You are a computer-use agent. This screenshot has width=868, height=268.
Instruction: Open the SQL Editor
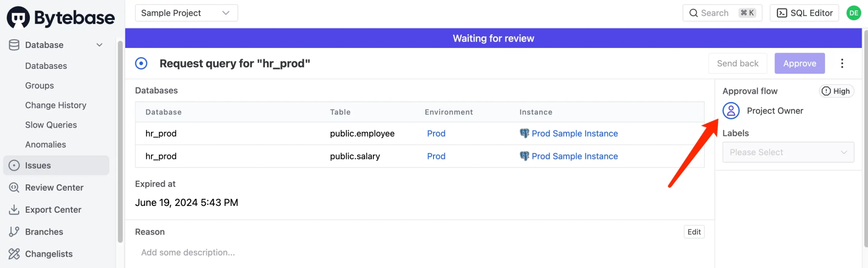click(x=804, y=13)
